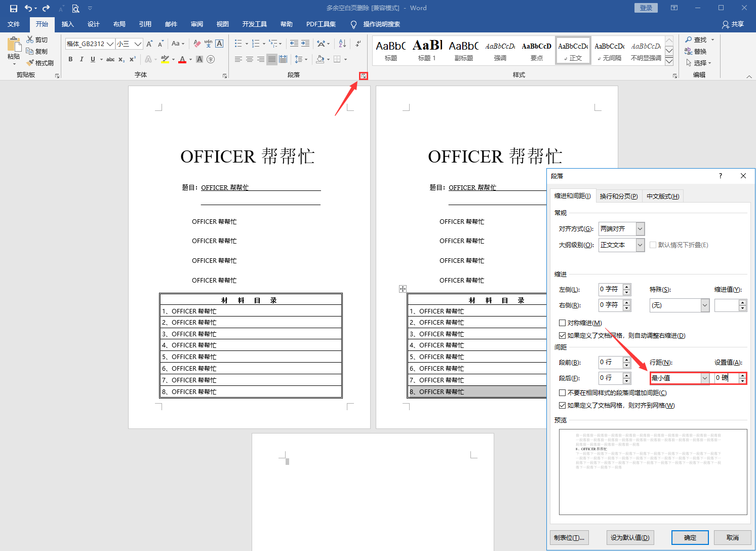Apply Enclose Characters circle icon
Viewport: 756px width, 551px height.
click(x=211, y=59)
